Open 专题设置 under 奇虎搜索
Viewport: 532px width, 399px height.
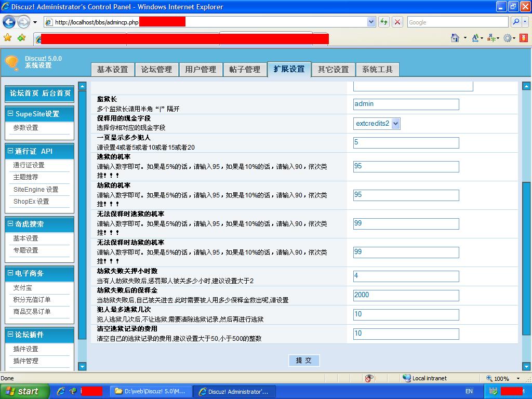point(26,250)
